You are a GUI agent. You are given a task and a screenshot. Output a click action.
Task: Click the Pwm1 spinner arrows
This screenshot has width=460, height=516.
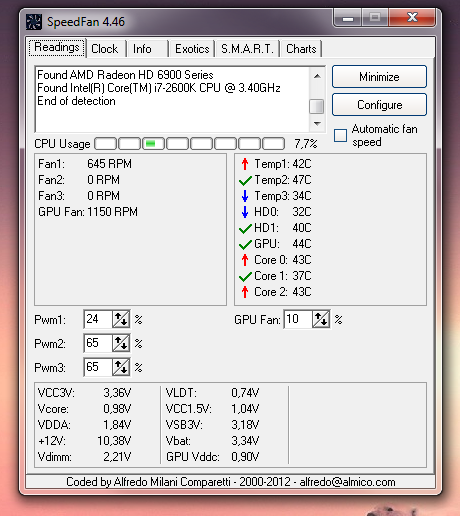pos(121,319)
